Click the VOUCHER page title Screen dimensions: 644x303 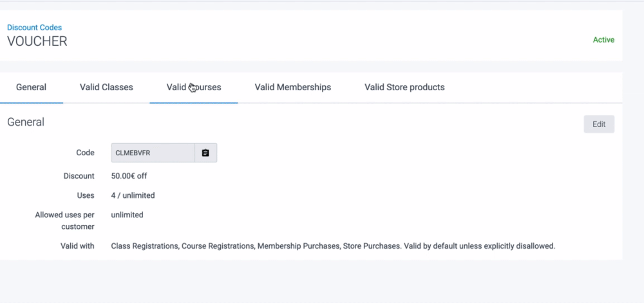click(37, 41)
